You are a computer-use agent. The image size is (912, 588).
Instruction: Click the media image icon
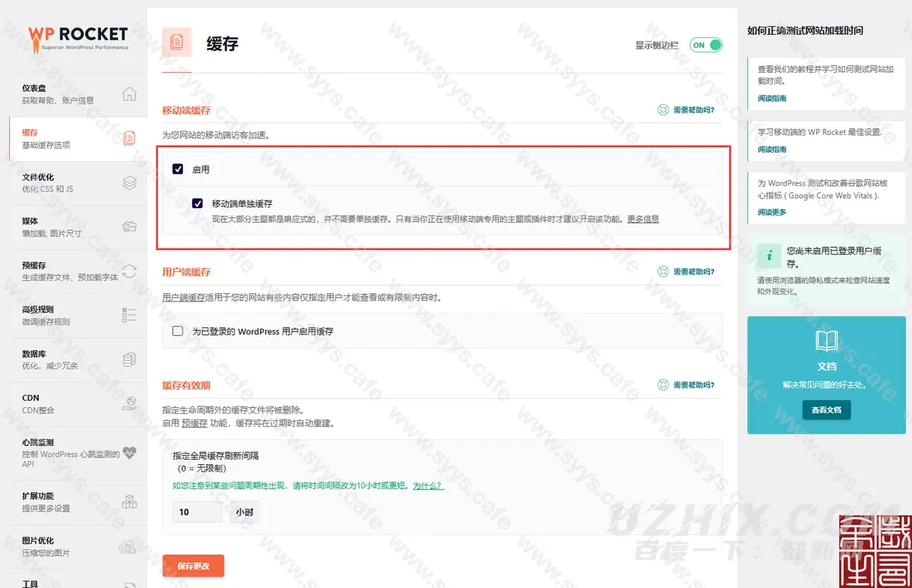[130, 226]
